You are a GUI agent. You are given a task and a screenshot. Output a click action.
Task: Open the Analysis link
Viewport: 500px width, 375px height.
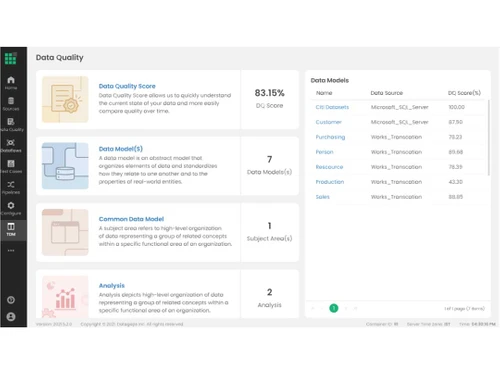(x=112, y=286)
